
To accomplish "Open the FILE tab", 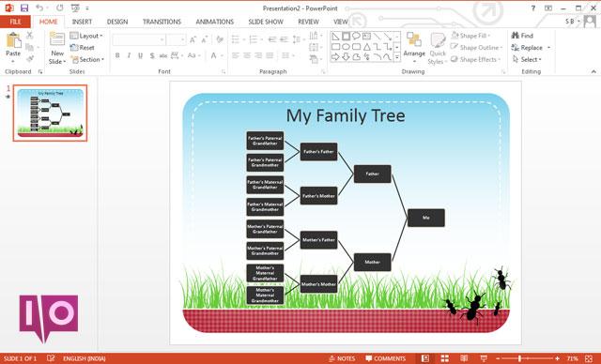I will pos(15,22).
